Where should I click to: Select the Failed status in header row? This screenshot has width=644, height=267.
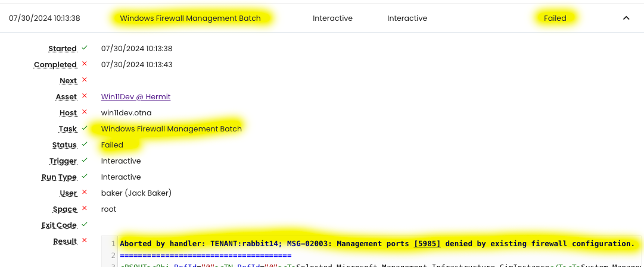(555, 18)
